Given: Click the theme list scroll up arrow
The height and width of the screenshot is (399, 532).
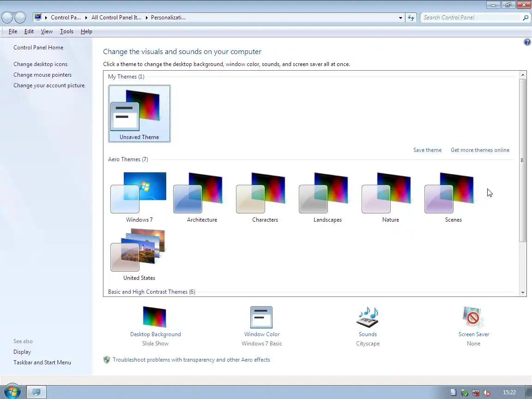Looking at the screenshot, I should point(522,75).
